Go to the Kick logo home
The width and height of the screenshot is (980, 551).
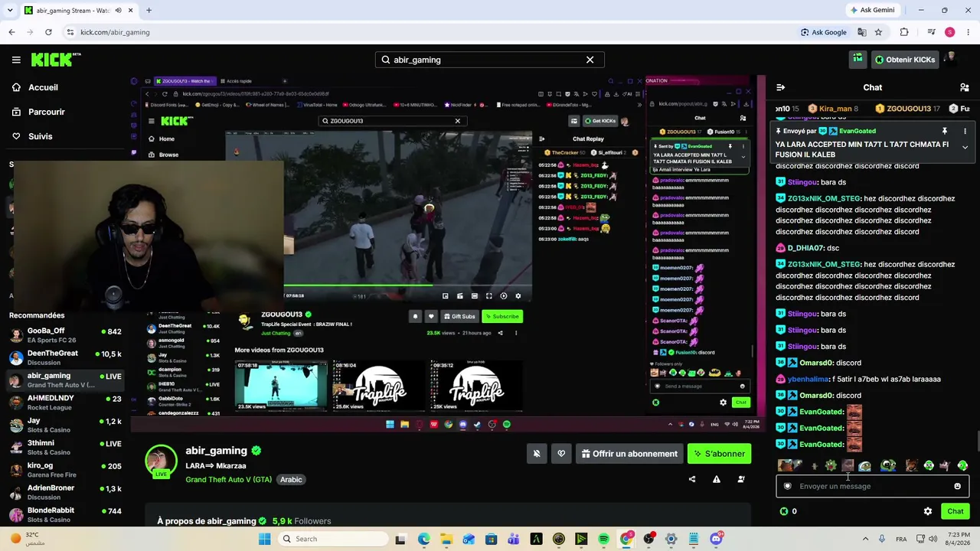[56, 60]
